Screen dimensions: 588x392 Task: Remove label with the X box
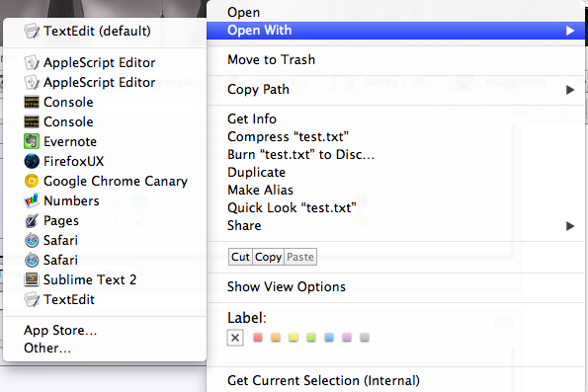(235, 338)
